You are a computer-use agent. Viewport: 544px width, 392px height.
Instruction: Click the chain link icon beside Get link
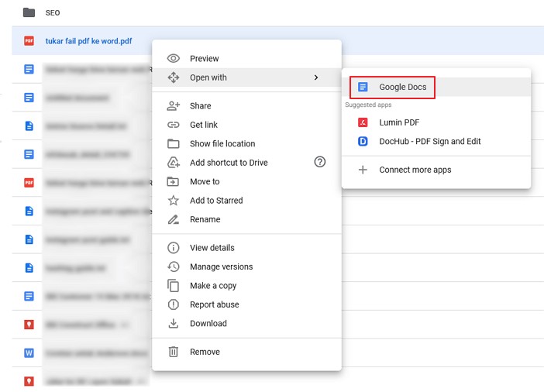click(173, 125)
